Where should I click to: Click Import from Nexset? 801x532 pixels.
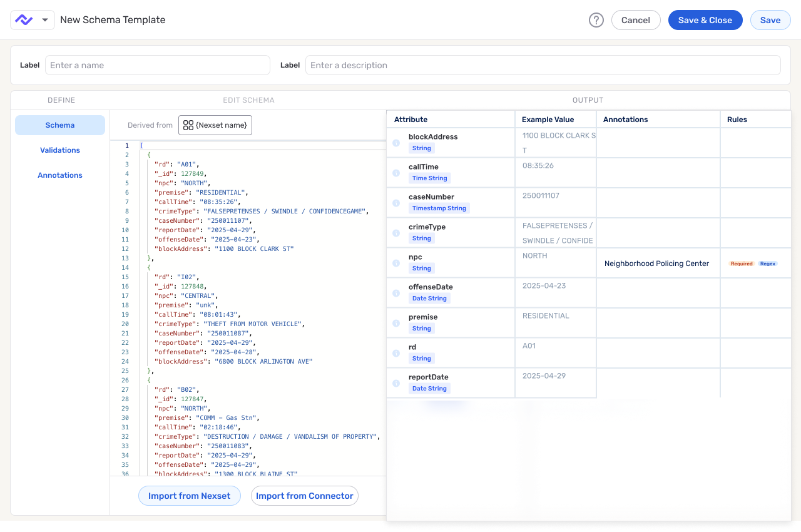[189, 495]
